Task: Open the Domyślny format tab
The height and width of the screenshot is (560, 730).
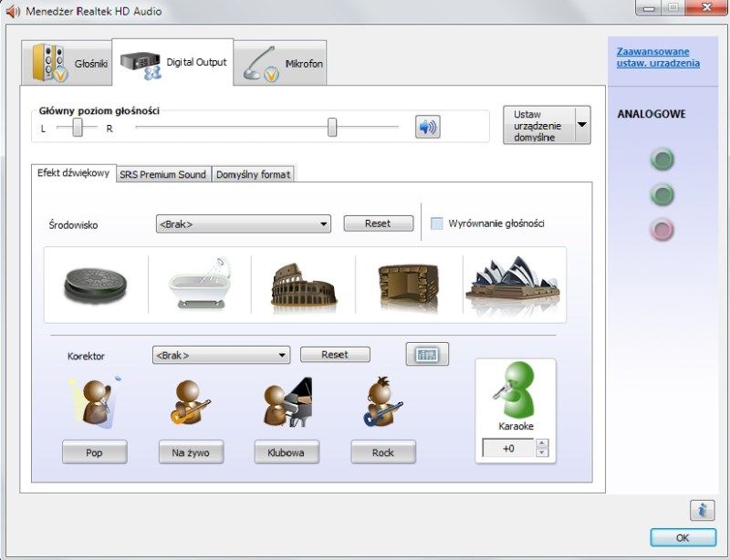Action: pos(253,174)
